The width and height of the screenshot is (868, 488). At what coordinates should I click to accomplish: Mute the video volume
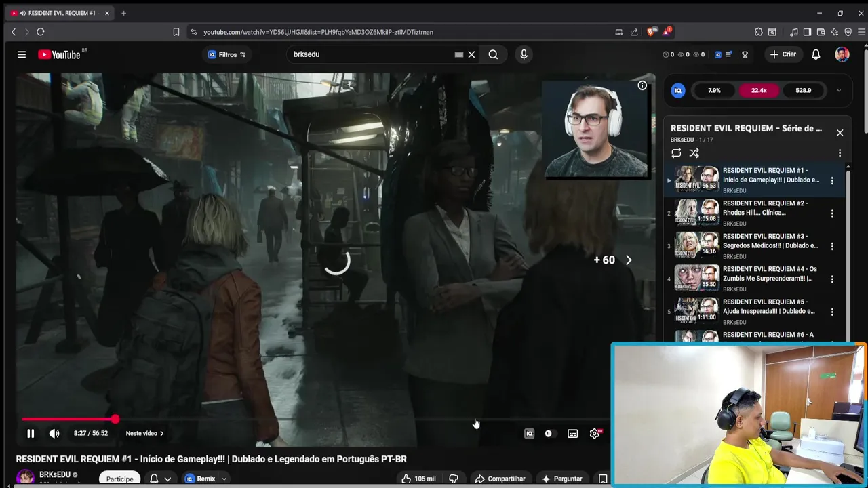54,433
